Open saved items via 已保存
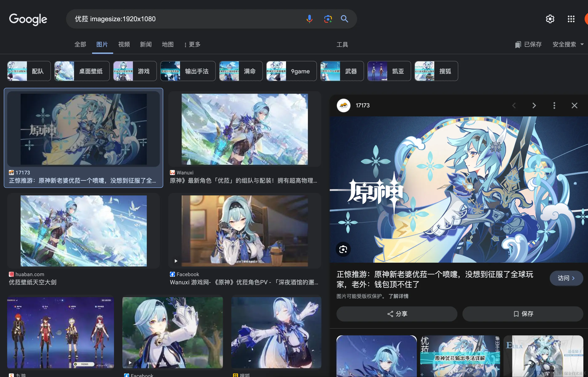The height and width of the screenshot is (377, 588). pyautogui.click(x=528, y=44)
